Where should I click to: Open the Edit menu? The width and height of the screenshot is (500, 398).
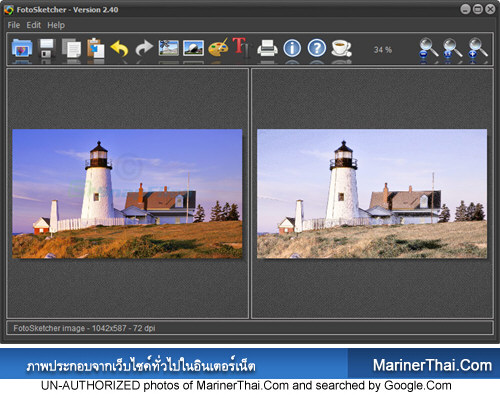34,25
